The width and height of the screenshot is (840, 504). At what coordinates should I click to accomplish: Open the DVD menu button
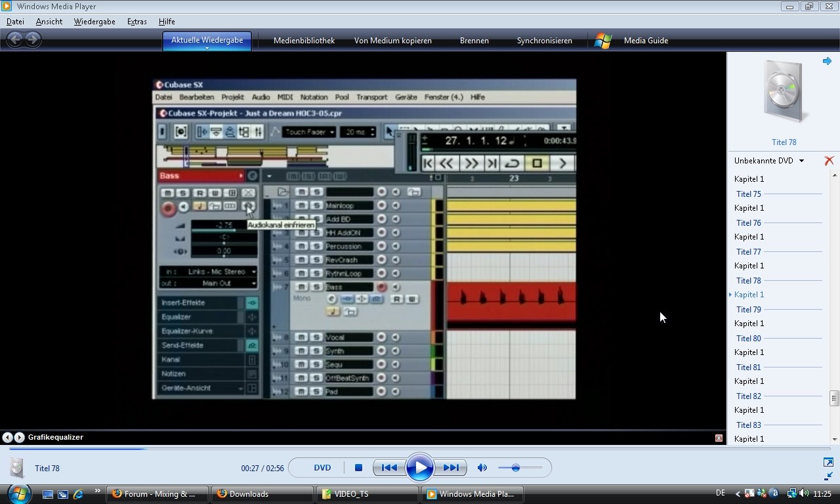[x=322, y=468]
